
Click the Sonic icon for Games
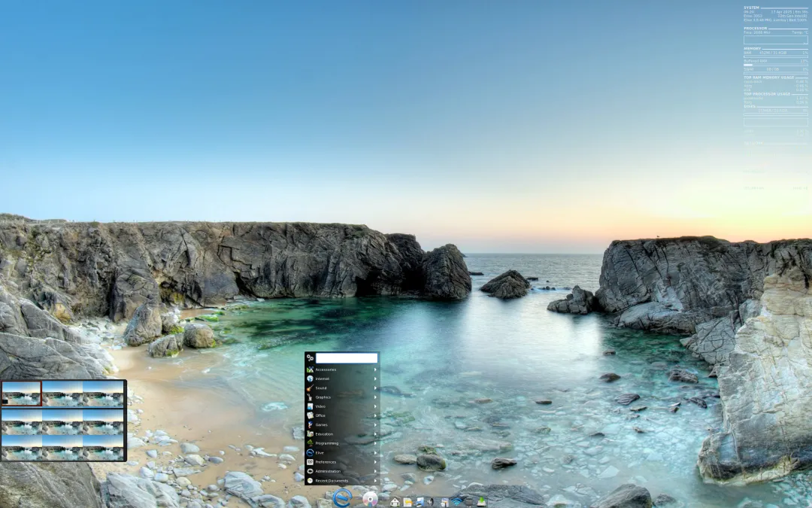coord(310,425)
